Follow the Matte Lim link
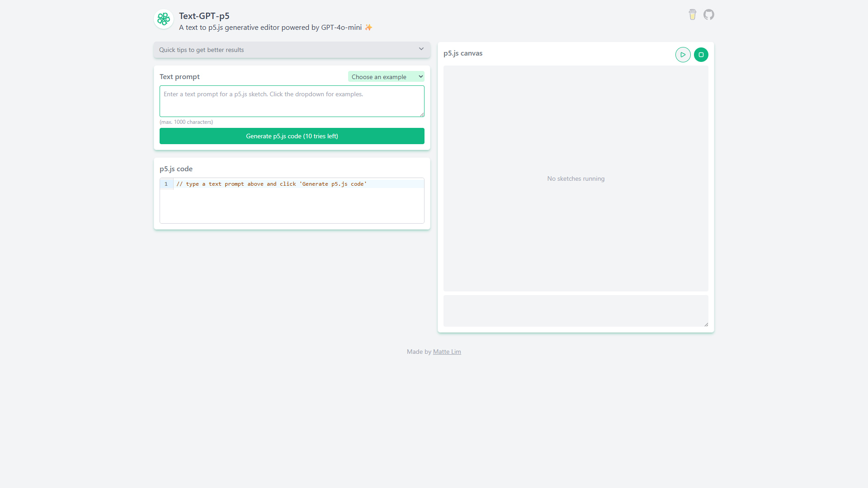Image resolution: width=868 pixels, height=488 pixels. 447,352
